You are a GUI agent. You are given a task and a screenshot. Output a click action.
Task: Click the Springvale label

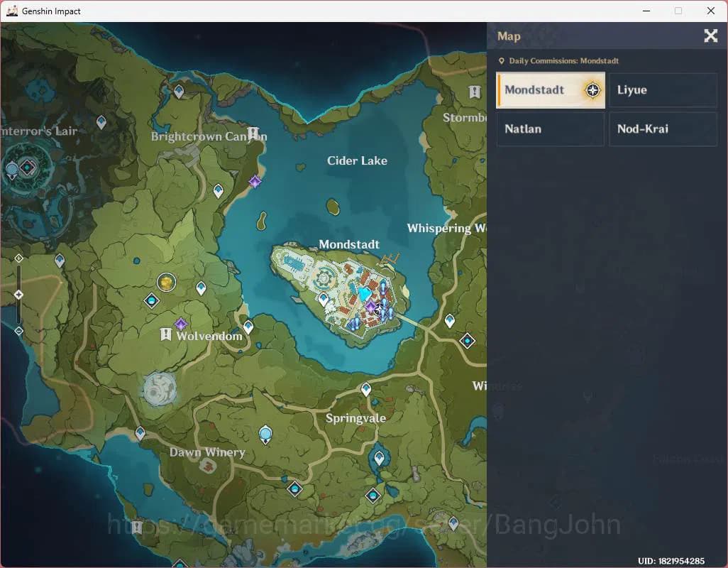[355, 418]
